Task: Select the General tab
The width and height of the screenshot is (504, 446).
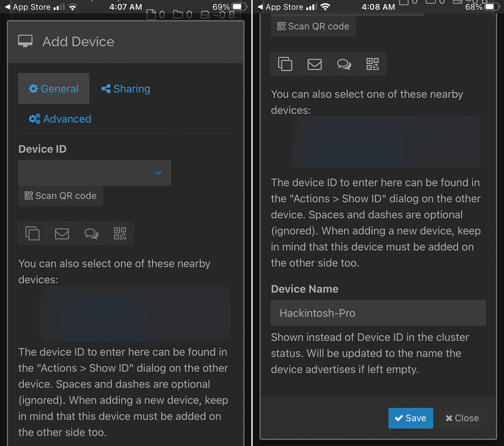Action: [x=53, y=89]
